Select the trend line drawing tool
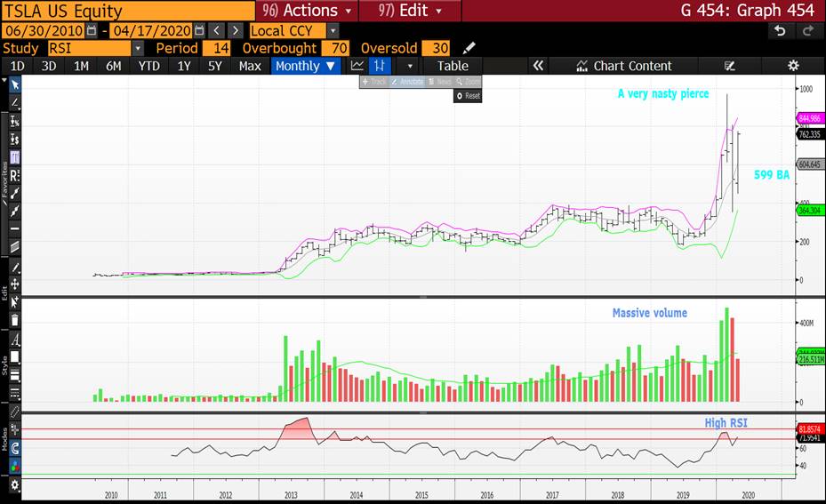 pos(15,103)
